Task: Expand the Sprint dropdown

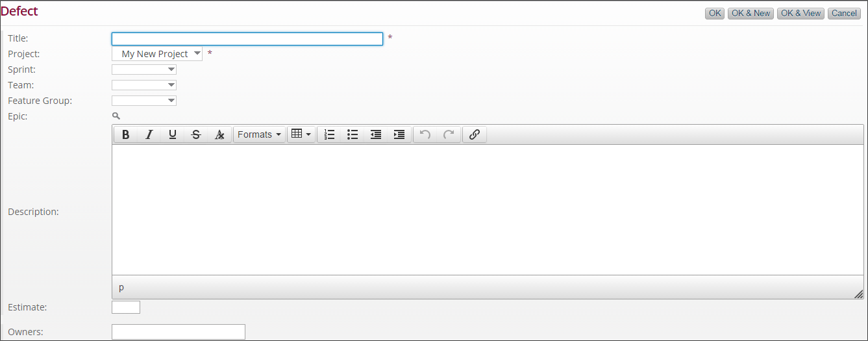Action: 144,69
